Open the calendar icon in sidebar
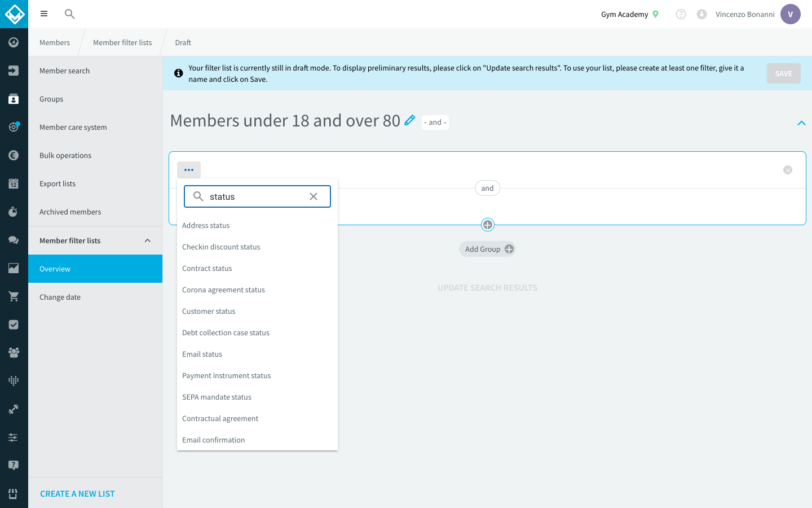Image resolution: width=812 pixels, height=508 pixels. click(14, 183)
